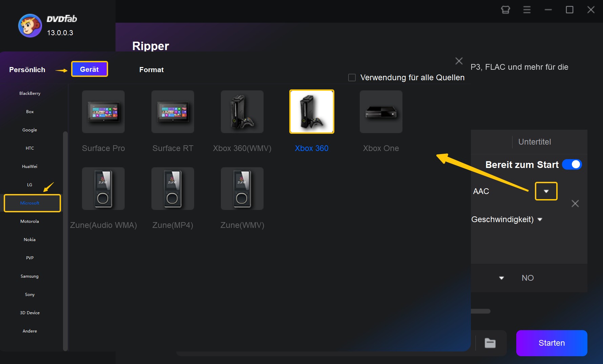The width and height of the screenshot is (603, 364).
Task: Click the NO value text
Action: point(528,278)
